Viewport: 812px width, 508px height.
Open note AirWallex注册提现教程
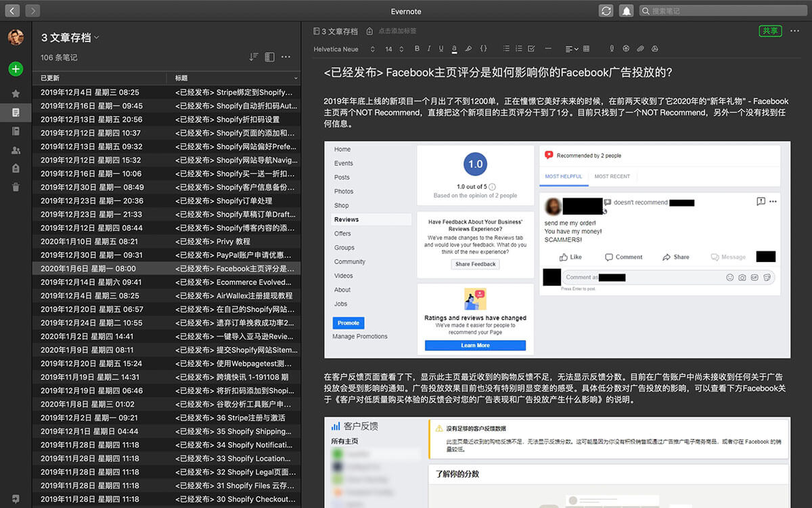click(166, 295)
